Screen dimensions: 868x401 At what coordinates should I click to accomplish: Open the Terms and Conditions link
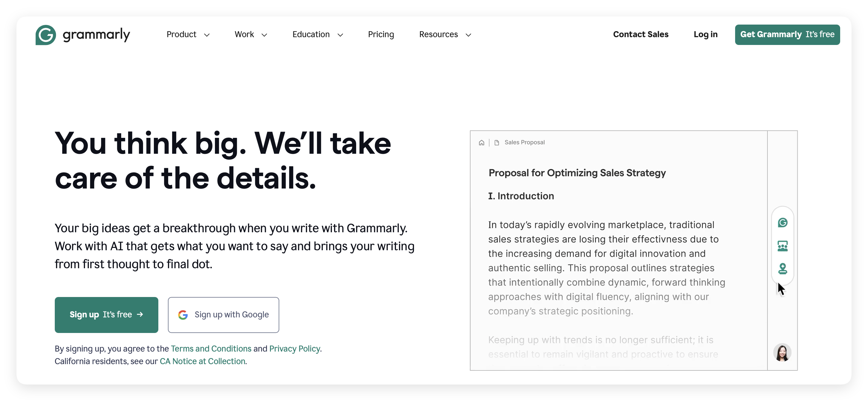point(211,348)
